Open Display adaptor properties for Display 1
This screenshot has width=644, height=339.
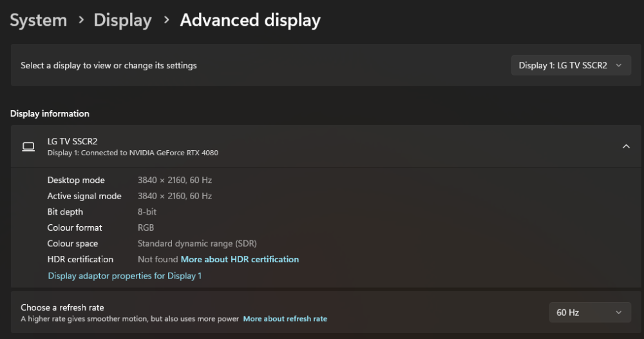click(x=124, y=276)
